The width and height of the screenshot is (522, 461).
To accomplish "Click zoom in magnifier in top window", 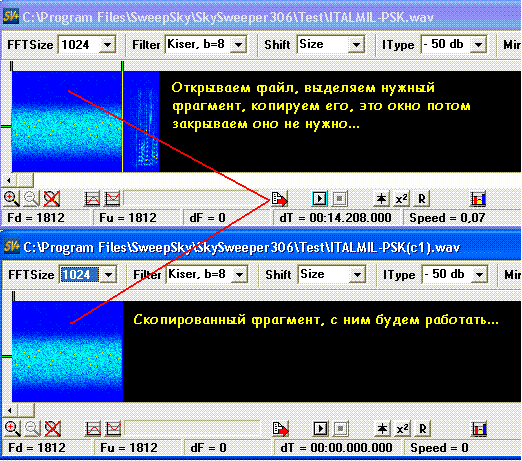I will 11,199.
